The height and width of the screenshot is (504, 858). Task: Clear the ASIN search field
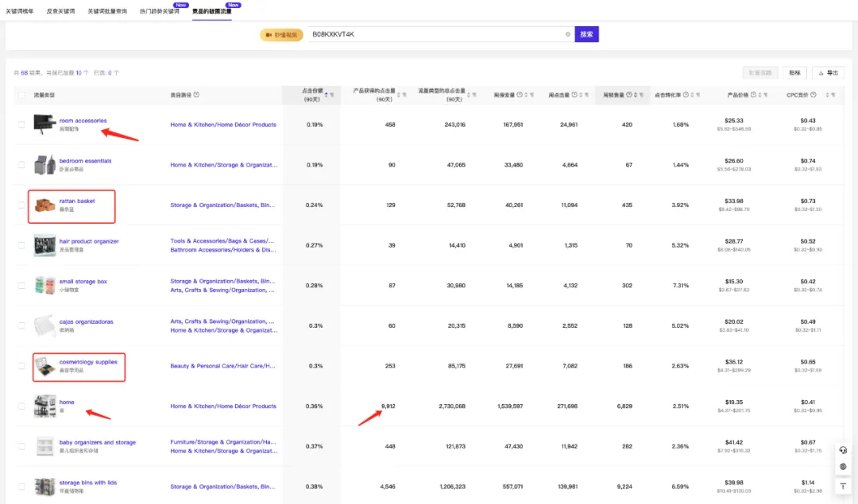pyautogui.click(x=567, y=34)
